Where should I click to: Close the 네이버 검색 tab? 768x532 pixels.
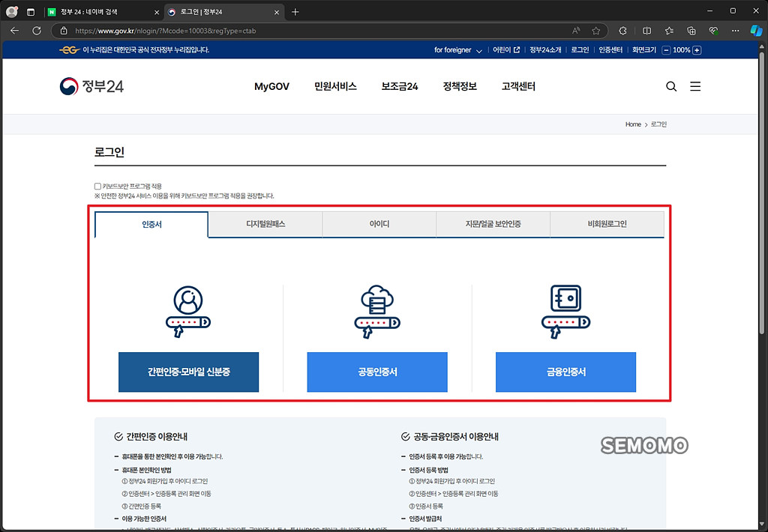pyautogui.click(x=157, y=12)
